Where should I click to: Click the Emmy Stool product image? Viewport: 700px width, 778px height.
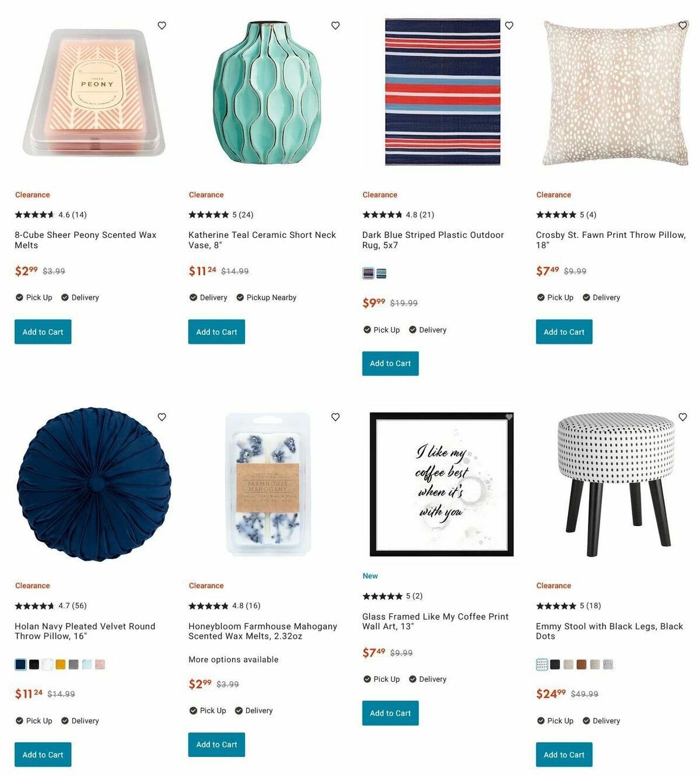click(615, 484)
